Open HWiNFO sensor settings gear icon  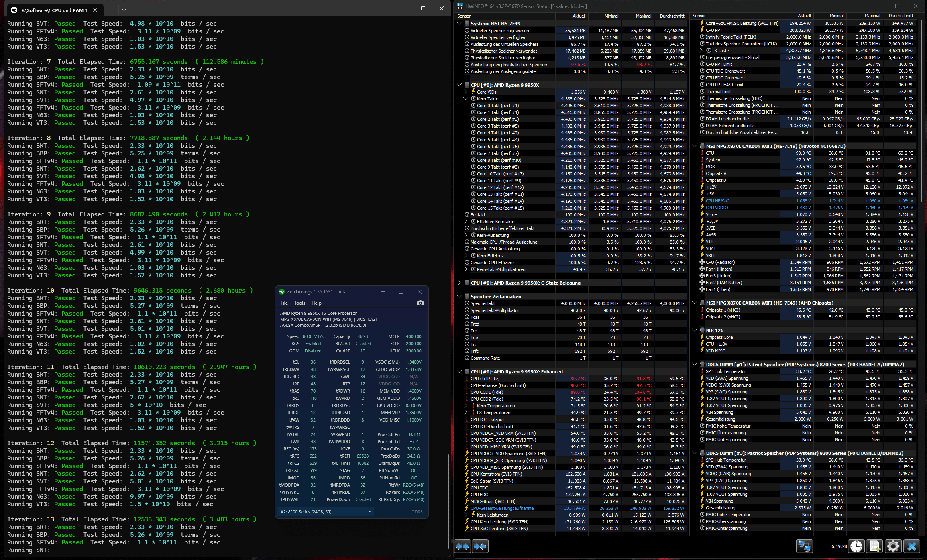point(893,546)
